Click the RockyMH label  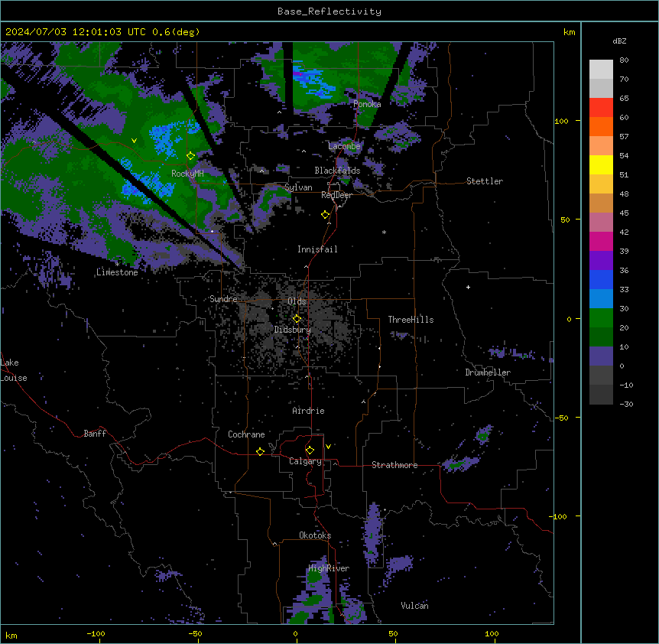(187, 174)
